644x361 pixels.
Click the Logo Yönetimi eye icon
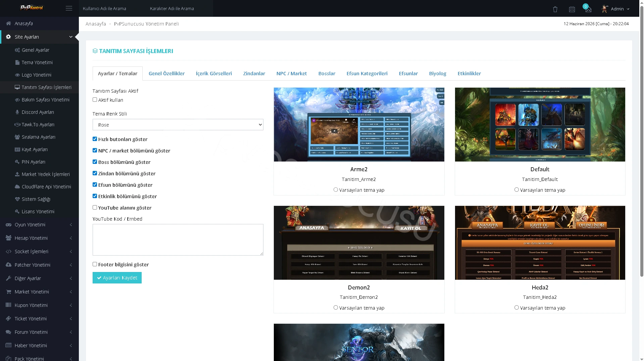(x=17, y=75)
